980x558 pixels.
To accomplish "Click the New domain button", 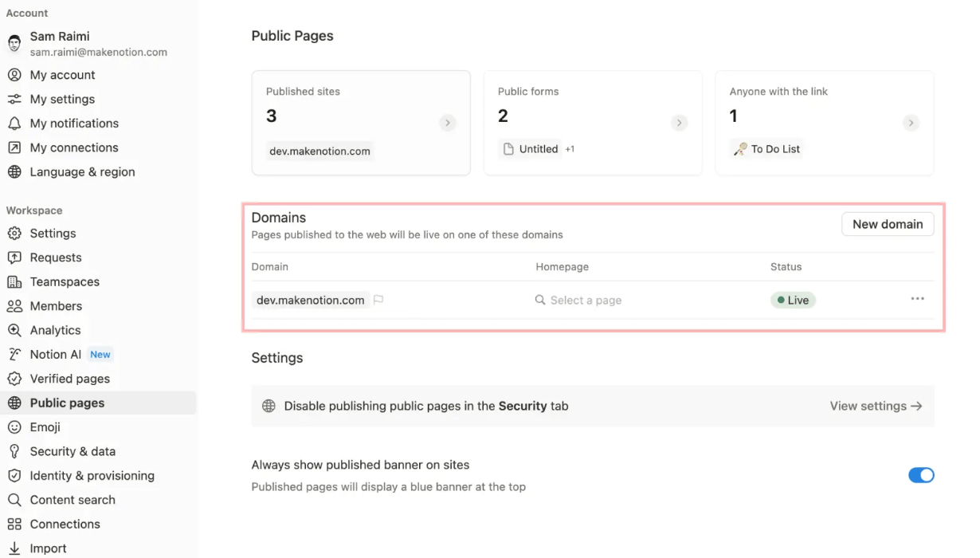I will click(x=888, y=224).
